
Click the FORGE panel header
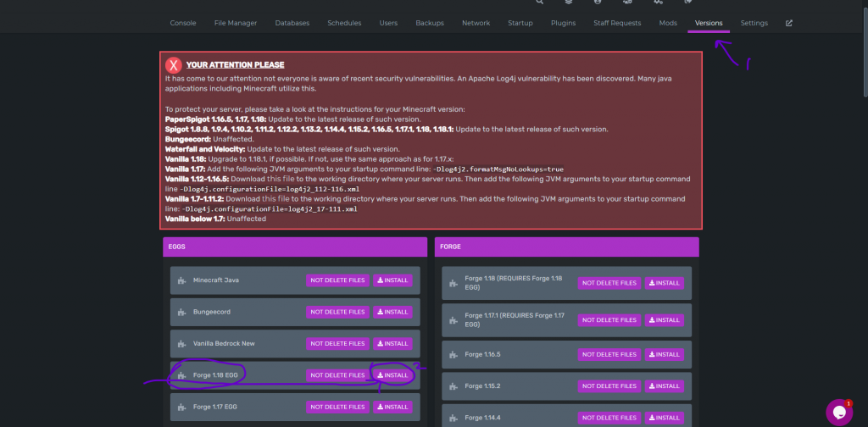[567, 247]
